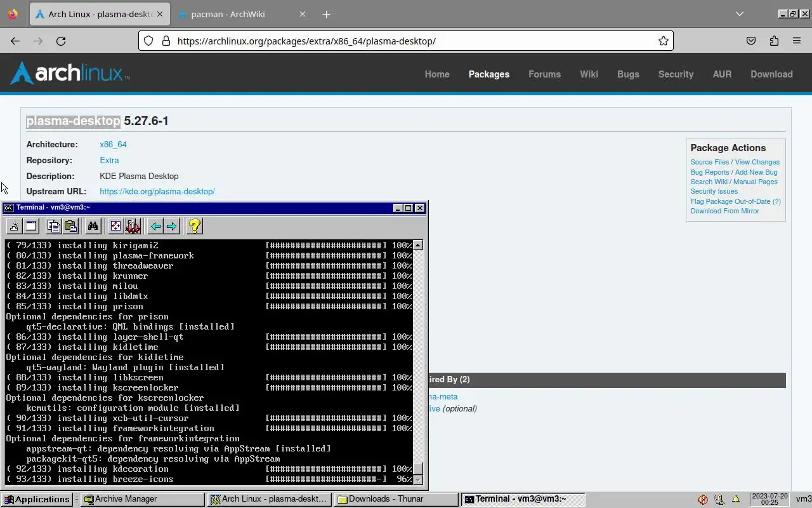Viewport: 812px width, 508px height.
Task: Switch to Downloads - Thunar in taskbar
Action: pos(396,499)
